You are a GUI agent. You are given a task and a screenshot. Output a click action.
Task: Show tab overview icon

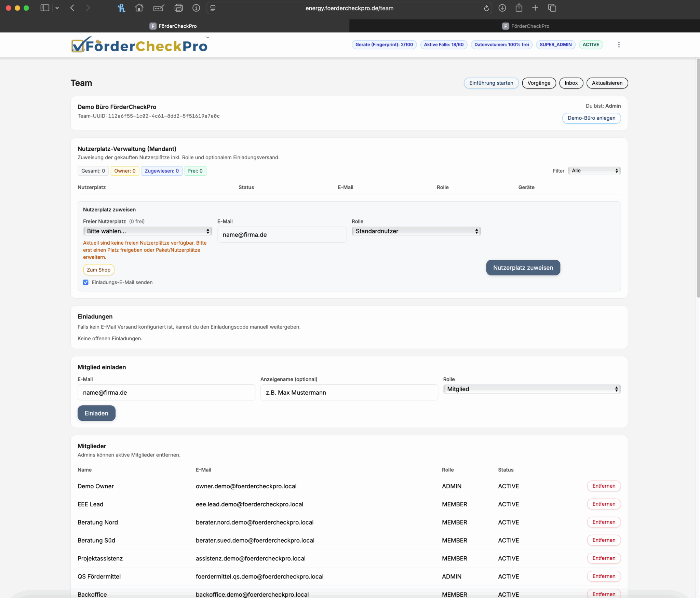552,8
